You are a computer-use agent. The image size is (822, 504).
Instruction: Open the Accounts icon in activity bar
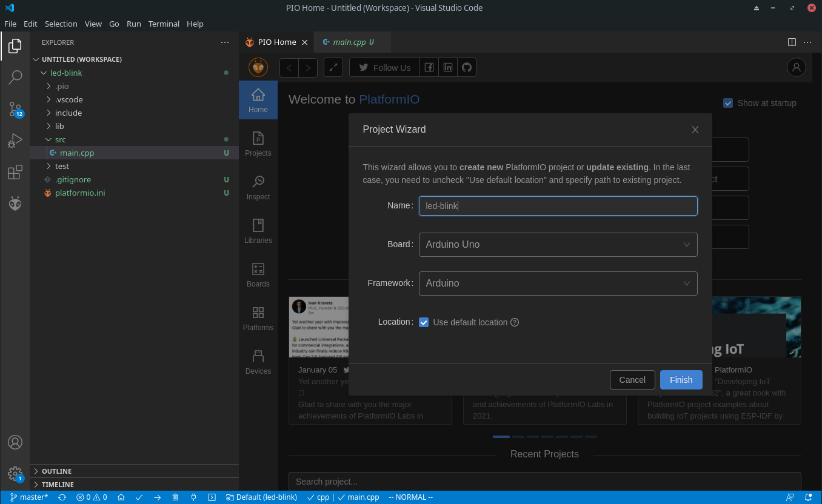tap(15, 442)
